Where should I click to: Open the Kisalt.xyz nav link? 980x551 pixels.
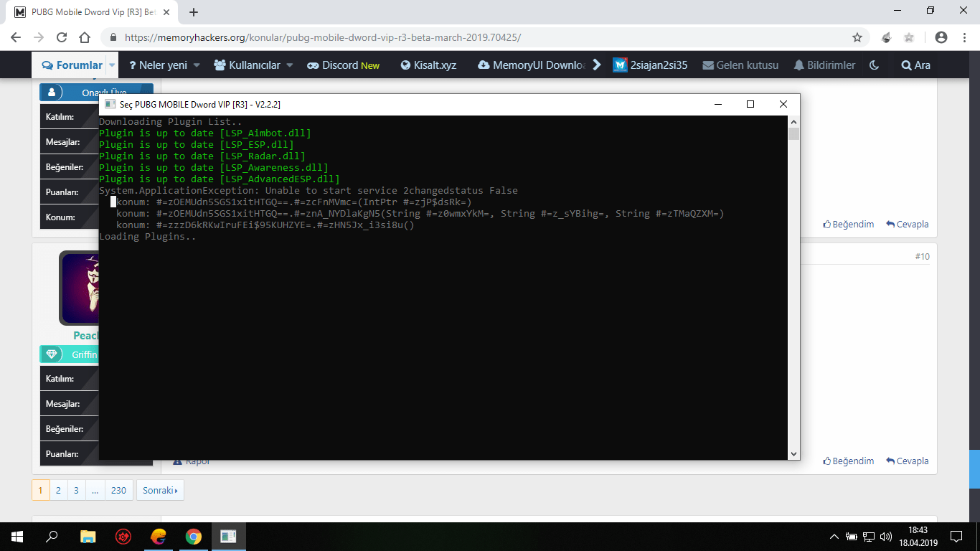tap(428, 65)
